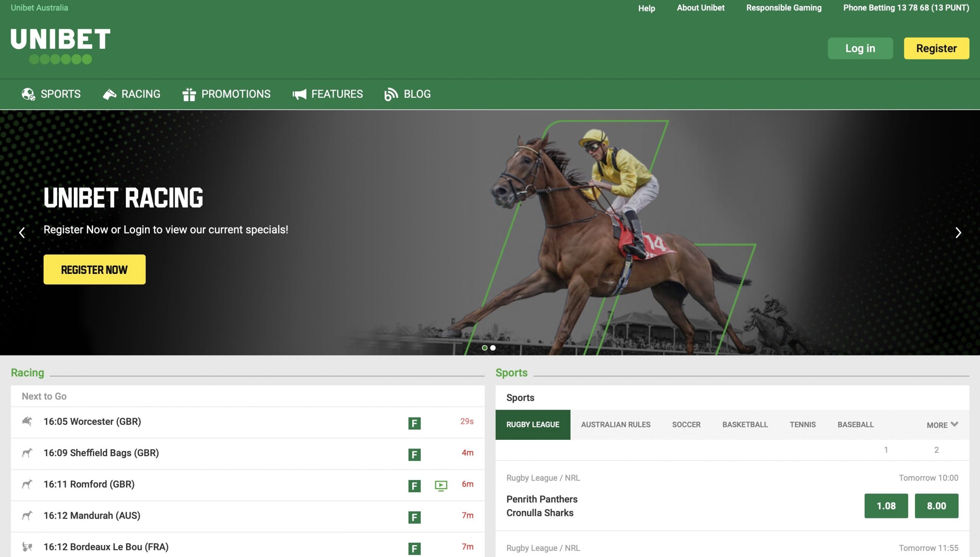Open the SPORTS menu
The image size is (980, 557).
pos(51,94)
